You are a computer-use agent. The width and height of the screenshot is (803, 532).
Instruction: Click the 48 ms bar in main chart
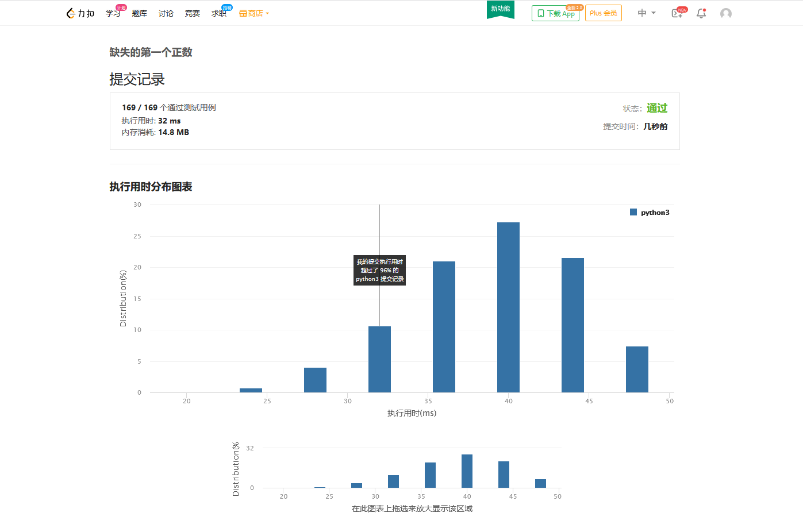(637, 369)
